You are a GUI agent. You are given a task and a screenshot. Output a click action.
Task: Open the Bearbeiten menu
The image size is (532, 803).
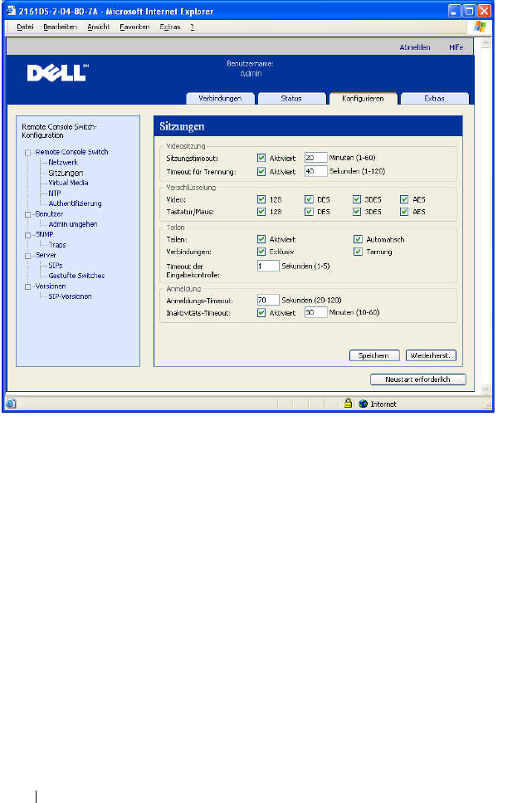click(61, 27)
